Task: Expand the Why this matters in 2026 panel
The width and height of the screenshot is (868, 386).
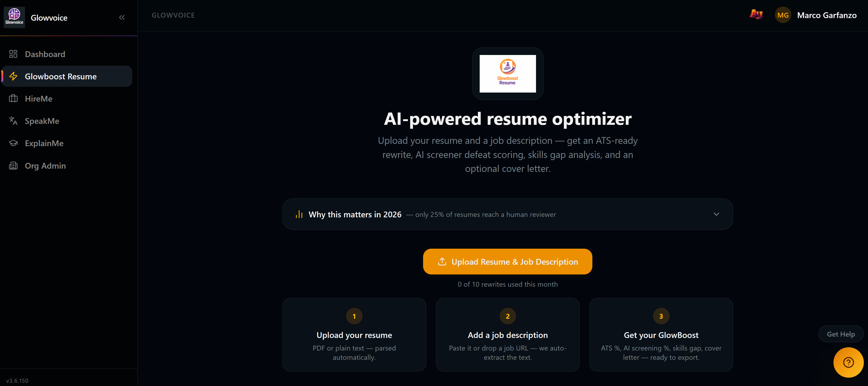Action: pyautogui.click(x=507, y=214)
